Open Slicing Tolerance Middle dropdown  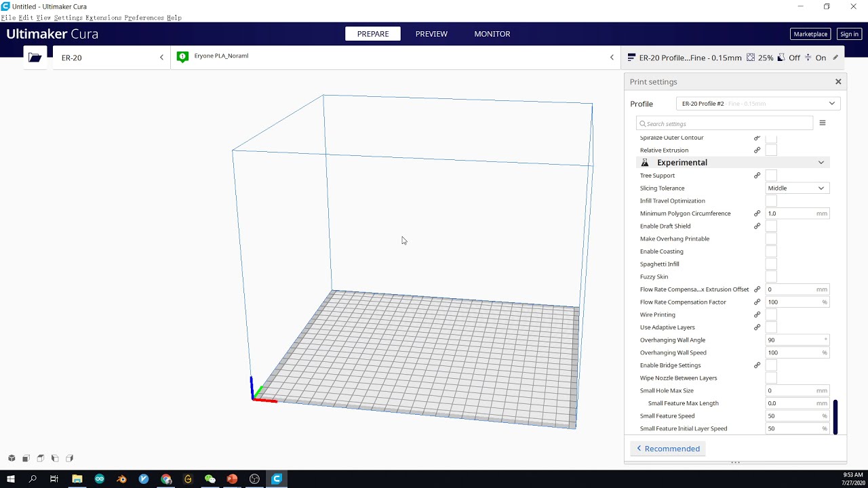pos(797,188)
